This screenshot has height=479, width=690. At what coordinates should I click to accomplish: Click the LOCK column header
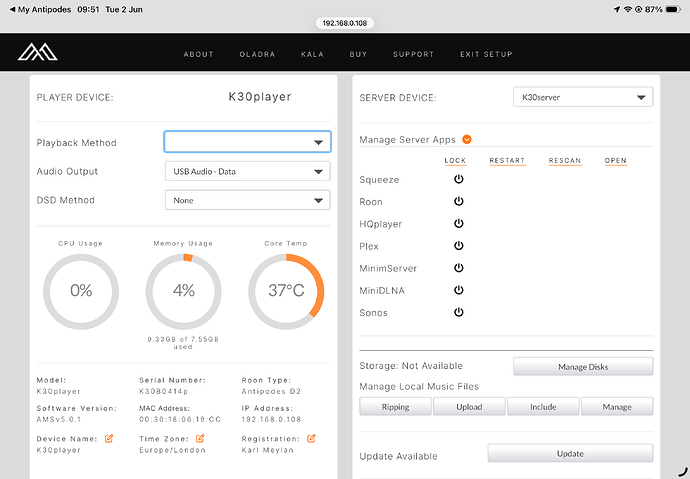pos(455,161)
